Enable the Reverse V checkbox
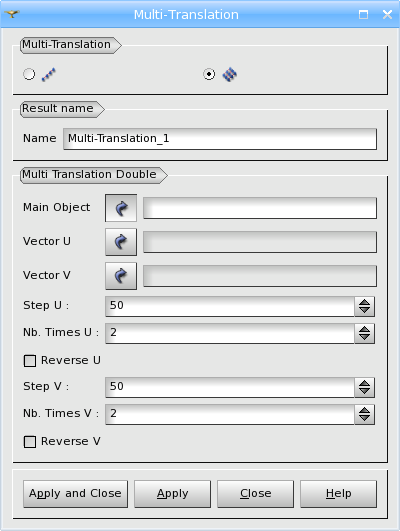400x531 pixels. point(30,442)
